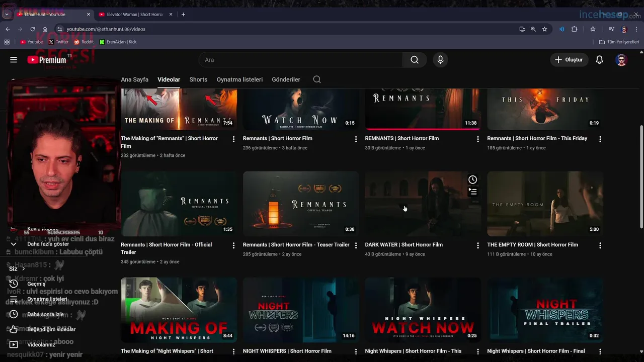644x362 pixels.
Task: Open the ErenAktan | Kick bookmark
Action: 118,42
